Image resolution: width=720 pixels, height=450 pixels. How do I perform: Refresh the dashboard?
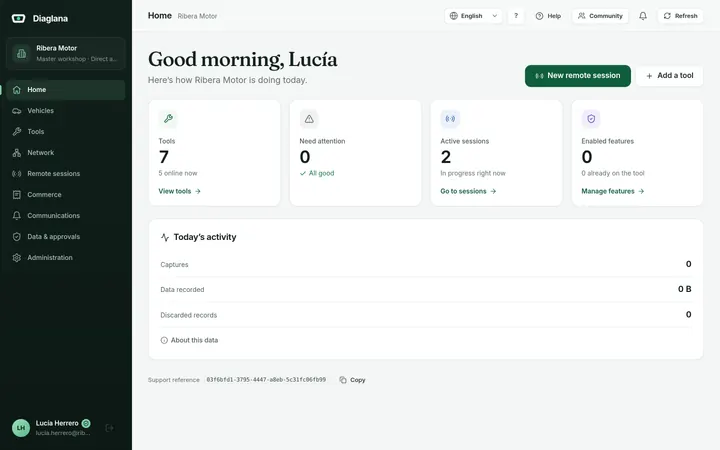click(681, 16)
